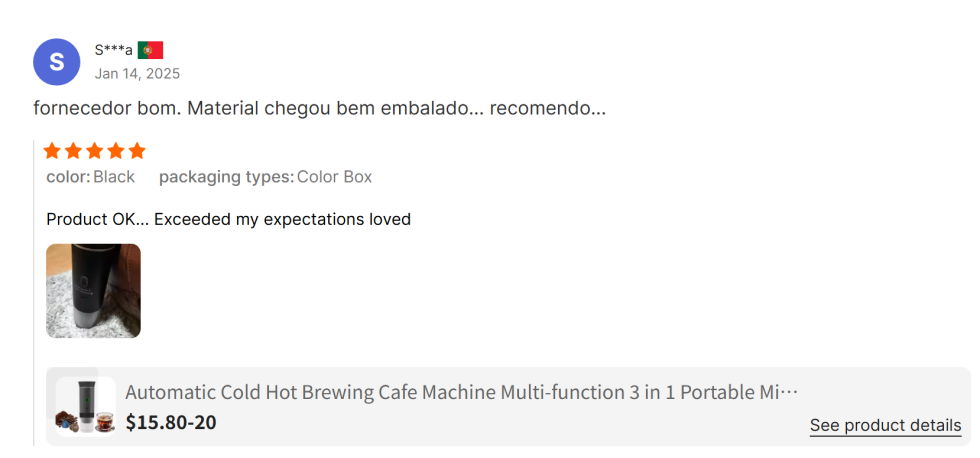The image size is (980, 458).
Task: Click the purple S avatar circle
Action: (x=56, y=62)
